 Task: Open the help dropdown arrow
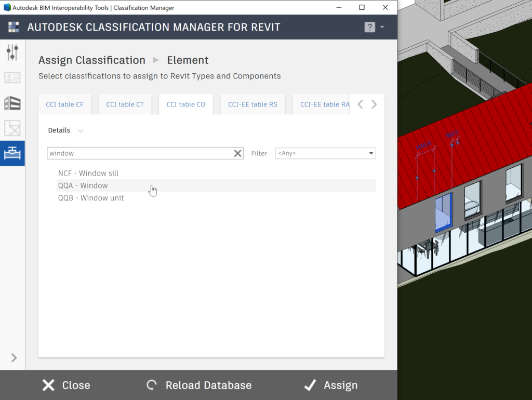[x=382, y=27]
